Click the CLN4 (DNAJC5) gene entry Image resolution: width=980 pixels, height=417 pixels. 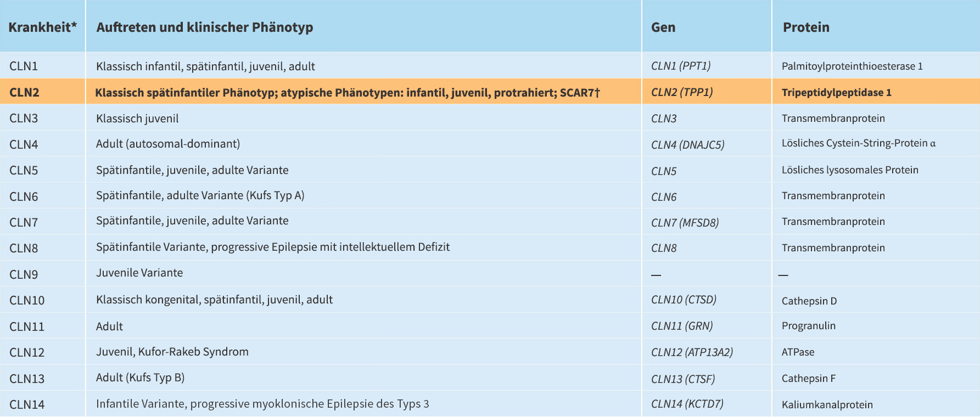pos(688,145)
